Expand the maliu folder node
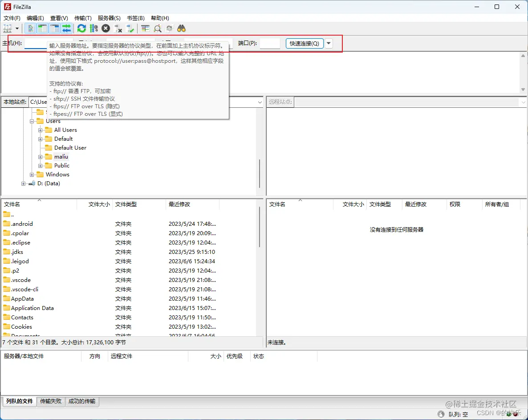Image resolution: width=528 pixels, height=420 pixels. pyautogui.click(x=41, y=157)
